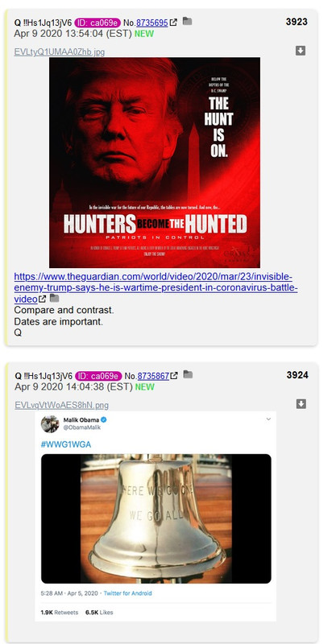Click external link icon beside No.8735867

[x=174, y=376]
